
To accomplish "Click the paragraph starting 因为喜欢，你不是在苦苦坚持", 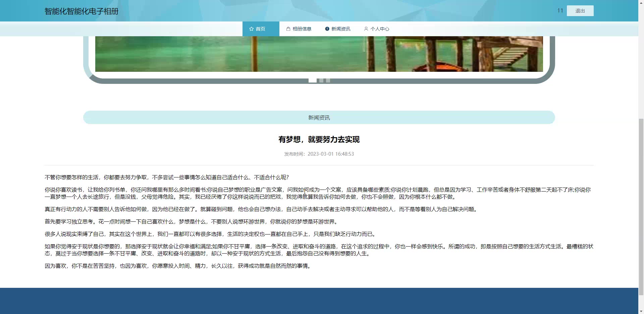I will pos(178,266).
